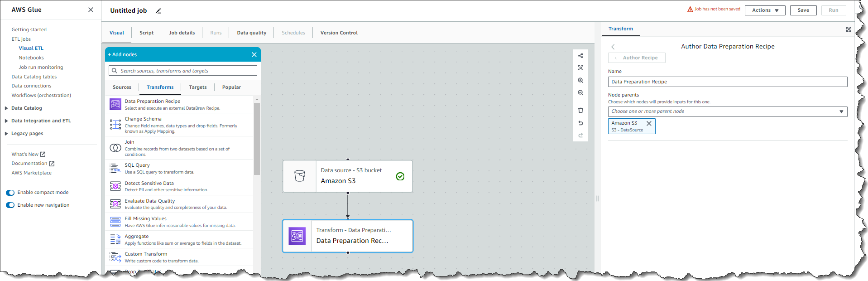The image size is (868, 281).
Task: Click the green check status on Amazon S3 node
Action: pyautogui.click(x=400, y=176)
